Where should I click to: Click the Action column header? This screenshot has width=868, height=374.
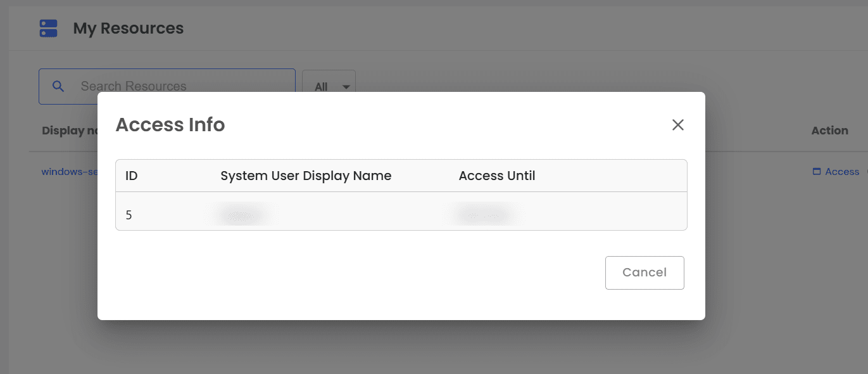click(x=829, y=130)
